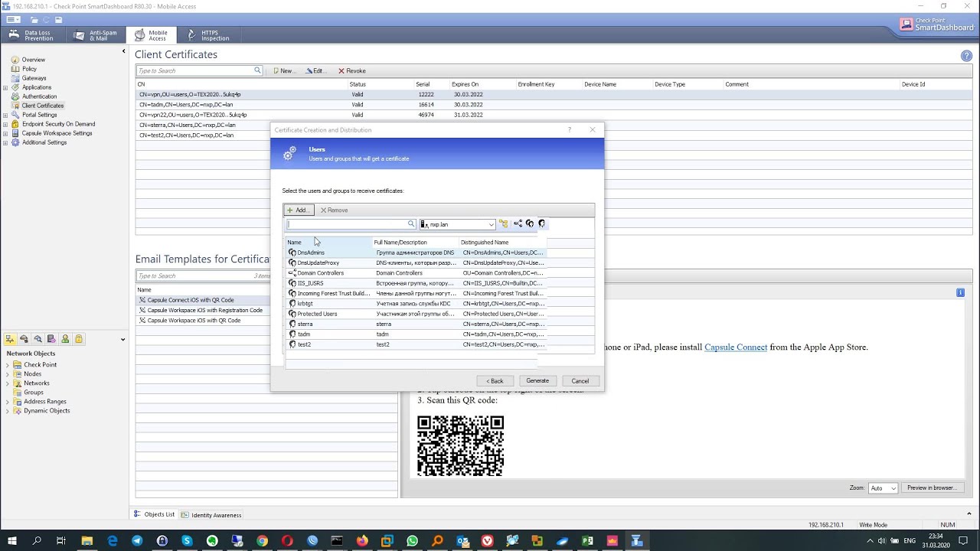Click the search magnifier in Client Certificates
The width and height of the screenshot is (980, 551).
click(x=257, y=70)
